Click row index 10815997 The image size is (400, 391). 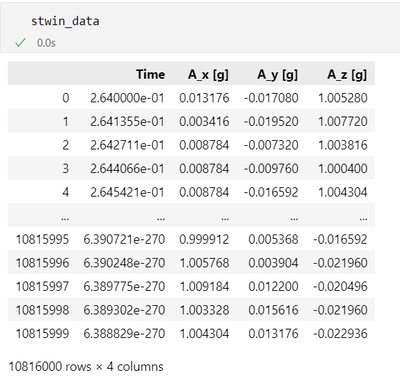coord(43,286)
